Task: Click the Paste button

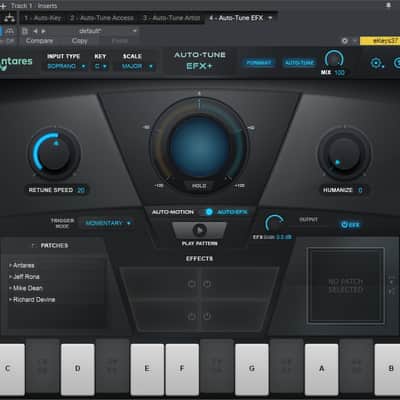Action: click(120, 41)
